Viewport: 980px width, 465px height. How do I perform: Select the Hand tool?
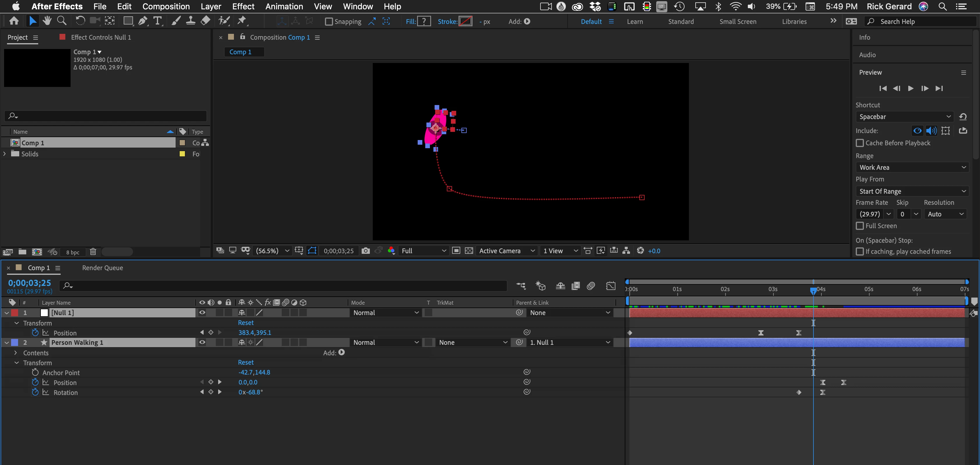[x=47, y=21]
